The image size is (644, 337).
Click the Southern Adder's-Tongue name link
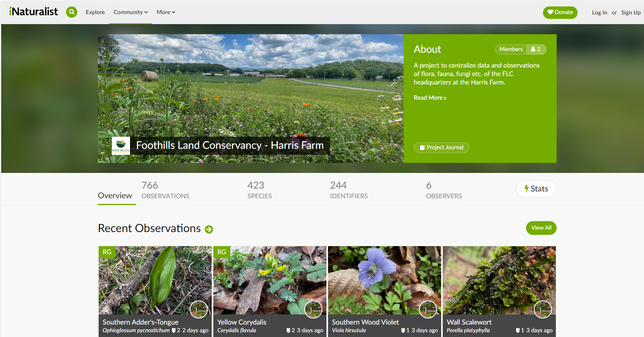click(x=140, y=322)
